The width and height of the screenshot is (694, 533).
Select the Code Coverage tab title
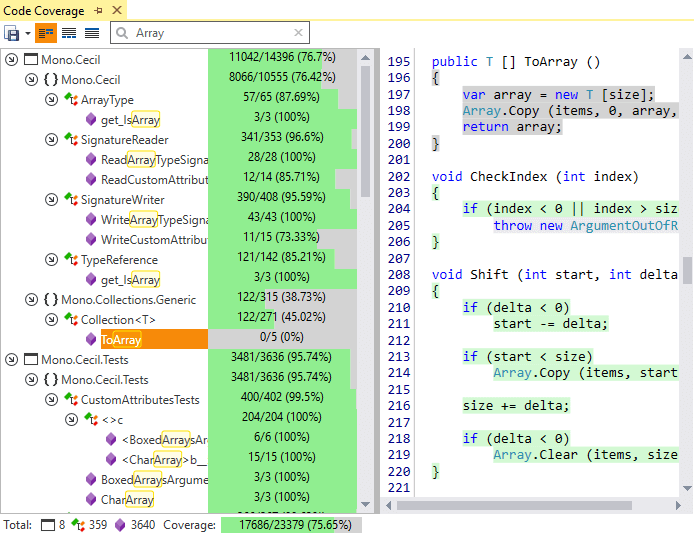click(44, 10)
